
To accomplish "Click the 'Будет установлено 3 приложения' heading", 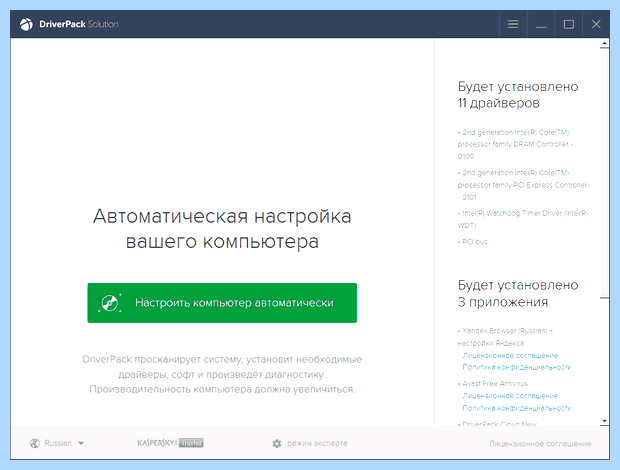I will click(518, 293).
